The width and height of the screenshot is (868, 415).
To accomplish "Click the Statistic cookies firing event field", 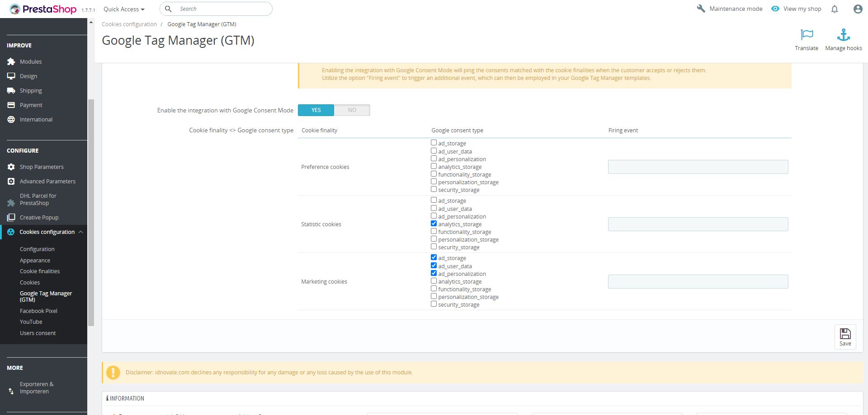I will (698, 224).
